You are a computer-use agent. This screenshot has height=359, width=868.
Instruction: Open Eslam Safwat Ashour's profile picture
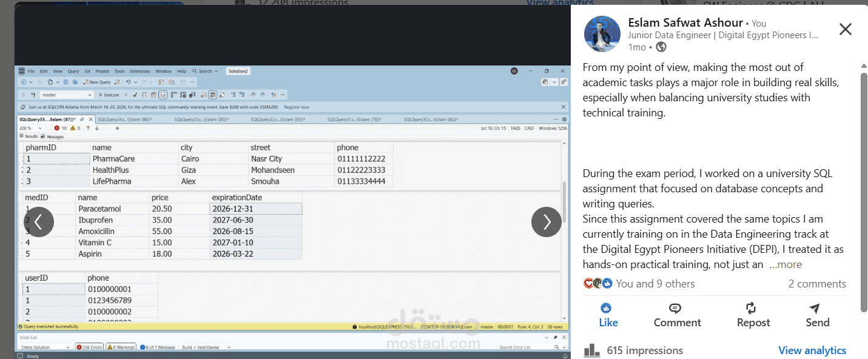[602, 34]
